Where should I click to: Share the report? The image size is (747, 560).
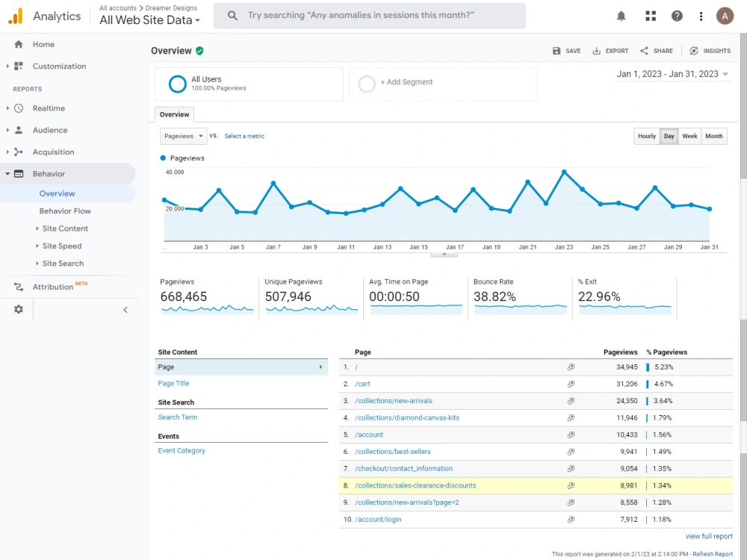click(657, 51)
